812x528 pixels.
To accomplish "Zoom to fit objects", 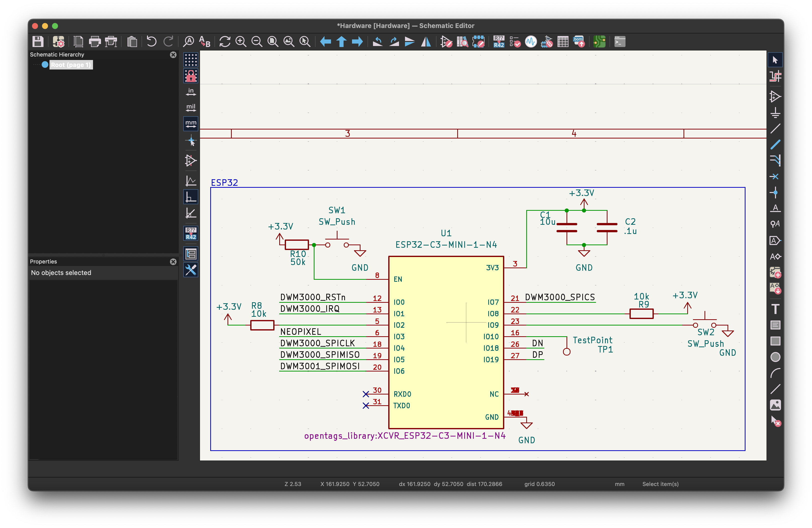I will 289,41.
